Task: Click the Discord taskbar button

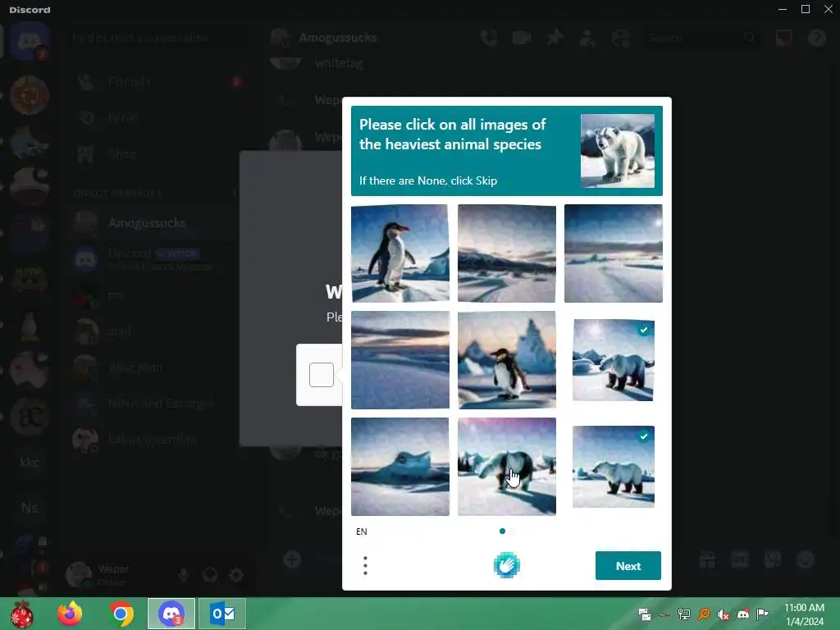Action: 171,614
